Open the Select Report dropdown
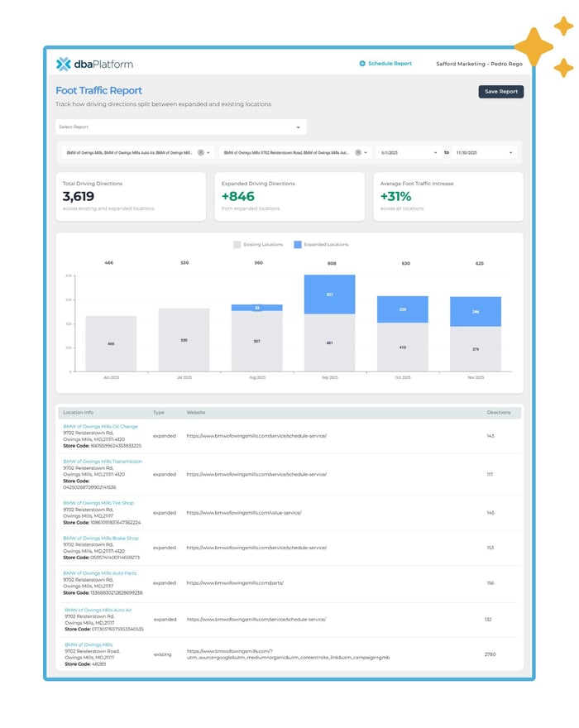579x728 pixels. click(x=180, y=127)
